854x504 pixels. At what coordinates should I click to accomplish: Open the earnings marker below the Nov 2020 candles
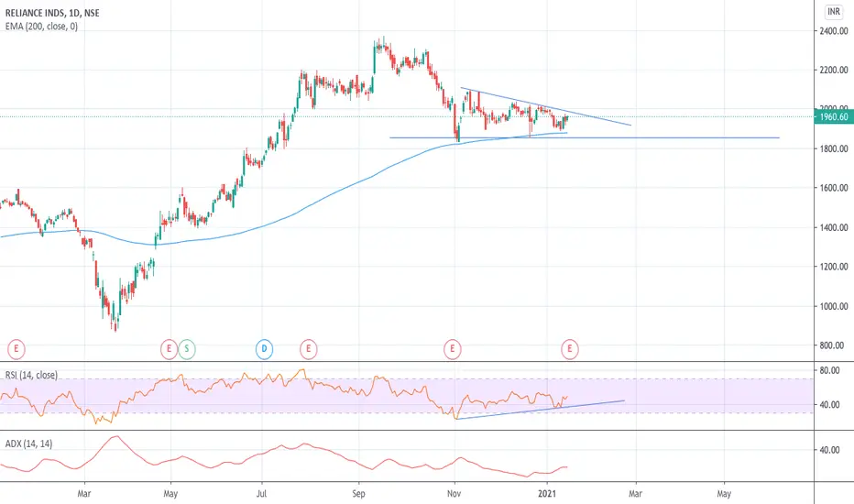[452, 349]
